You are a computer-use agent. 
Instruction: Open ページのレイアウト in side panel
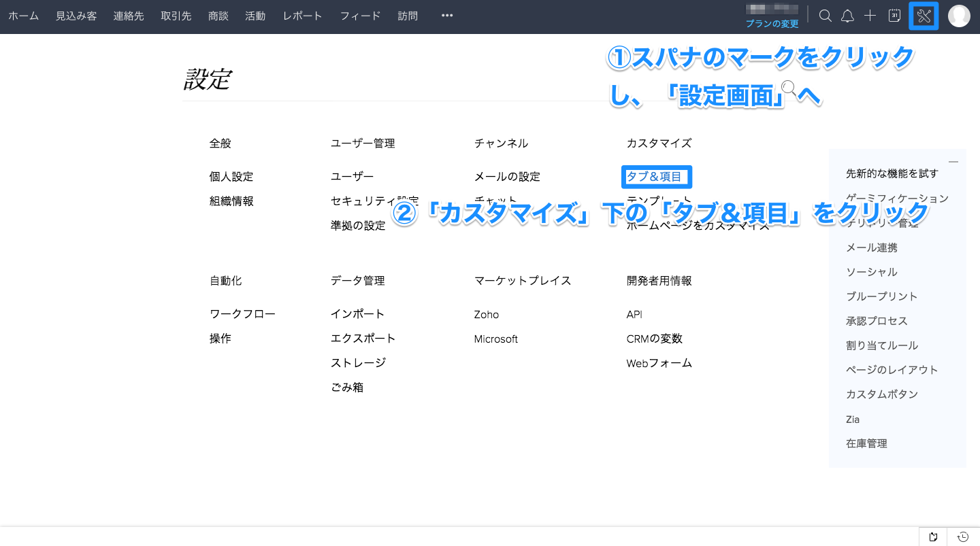tap(892, 370)
